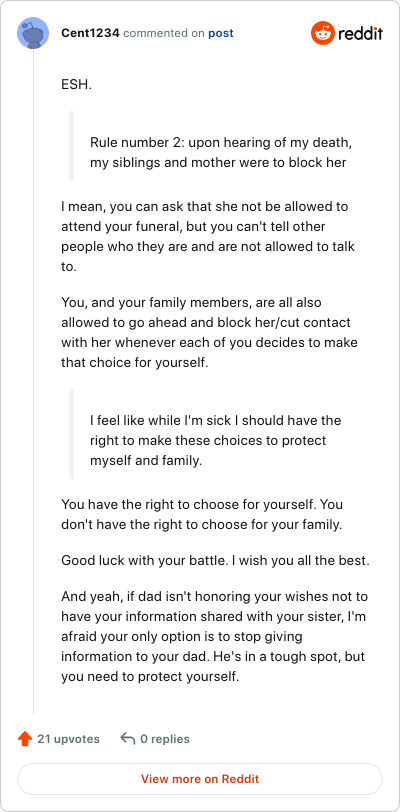Click the "View more on Reddit" button

coord(200,779)
